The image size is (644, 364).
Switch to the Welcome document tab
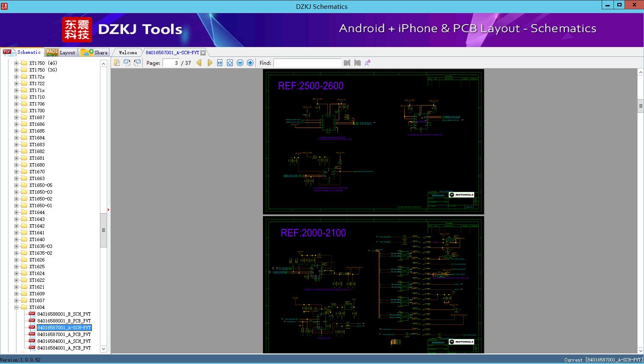[x=127, y=53]
